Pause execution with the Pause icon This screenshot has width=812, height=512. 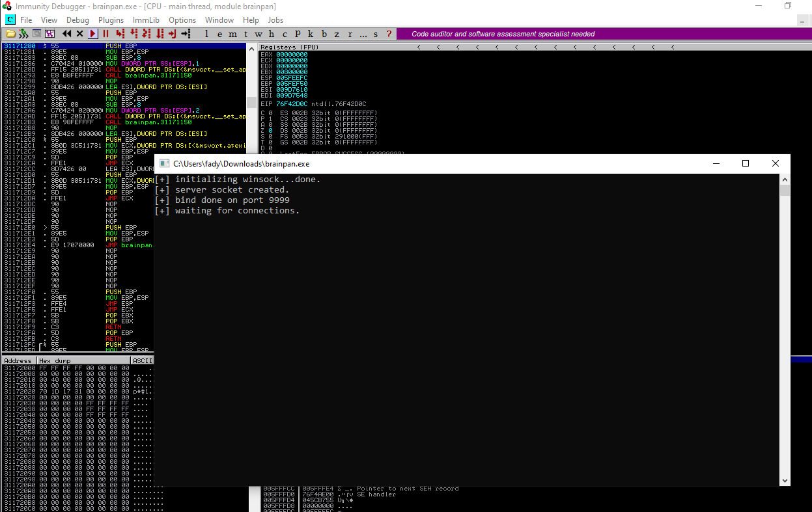(x=105, y=33)
